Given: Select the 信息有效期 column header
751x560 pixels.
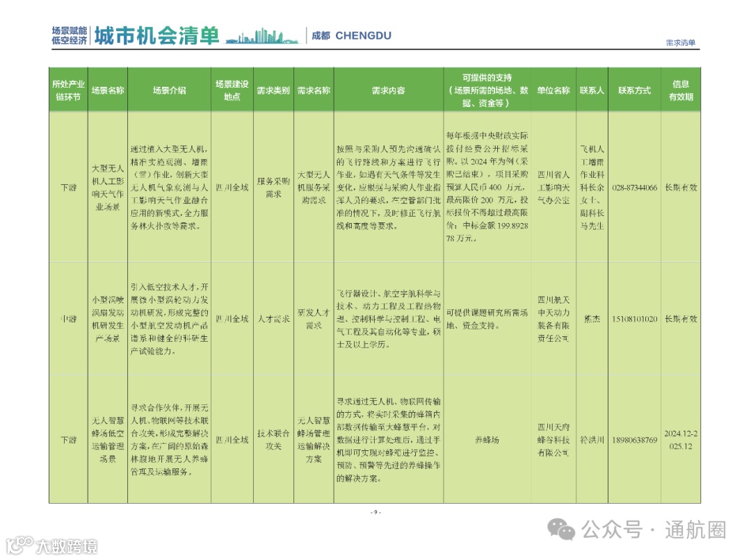Looking at the screenshot, I should 681,90.
